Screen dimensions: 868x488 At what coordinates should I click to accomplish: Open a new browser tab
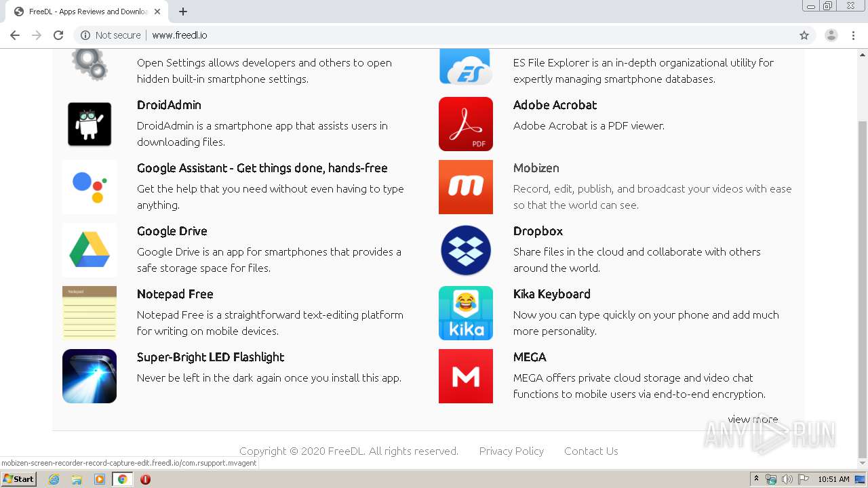(x=183, y=12)
